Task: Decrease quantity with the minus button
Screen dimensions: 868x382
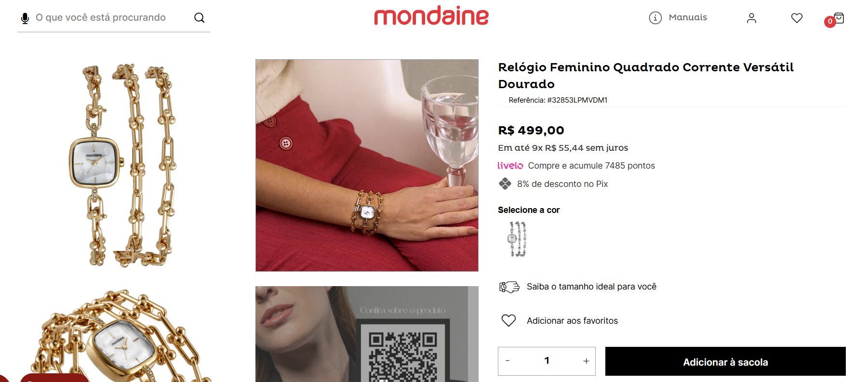Action: [x=507, y=361]
